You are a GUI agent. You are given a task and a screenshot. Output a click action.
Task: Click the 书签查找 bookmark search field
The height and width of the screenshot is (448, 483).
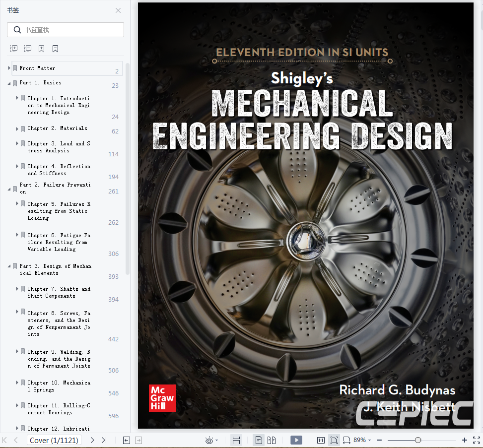pyautogui.click(x=66, y=30)
